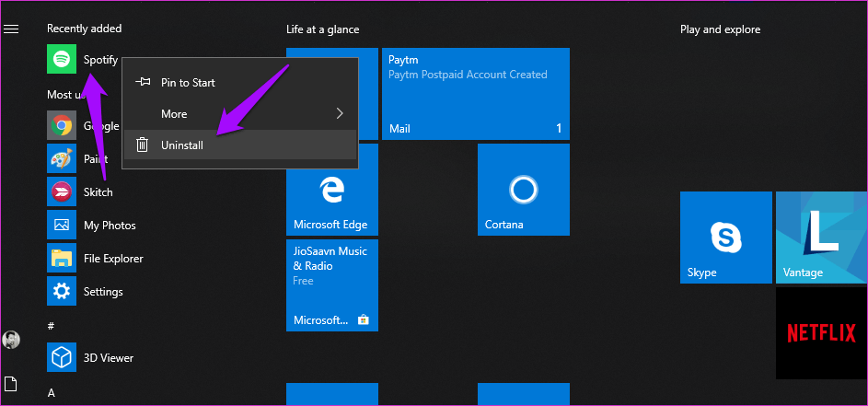Open the Skype tile
The image size is (868, 406).
pos(725,238)
